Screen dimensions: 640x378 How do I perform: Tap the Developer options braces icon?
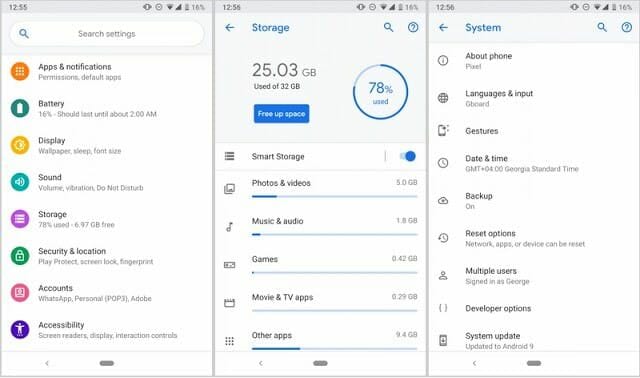(443, 308)
